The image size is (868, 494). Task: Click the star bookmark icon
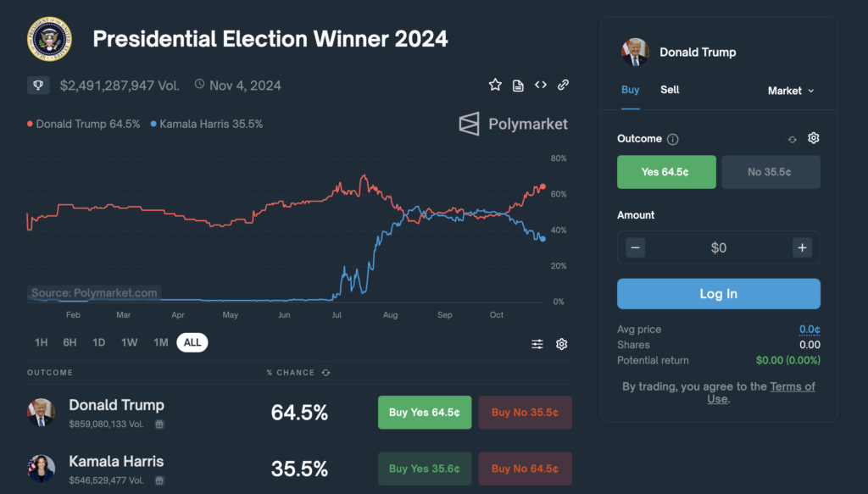pyautogui.click(x=495, y=85)
